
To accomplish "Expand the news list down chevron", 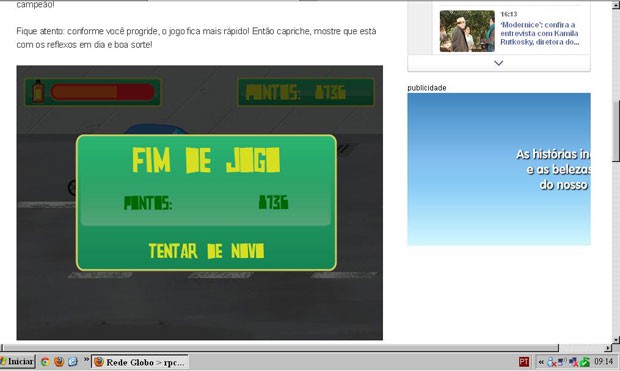I will 499,63.
